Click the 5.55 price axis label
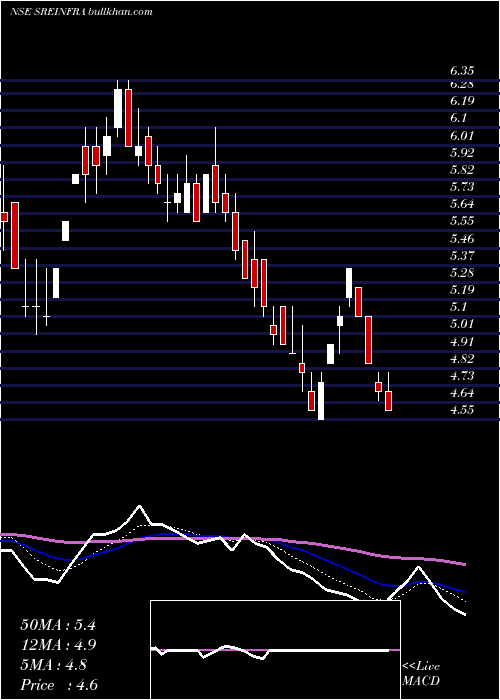The width and height of the screenshot is (500, 700). click(462, 221)
